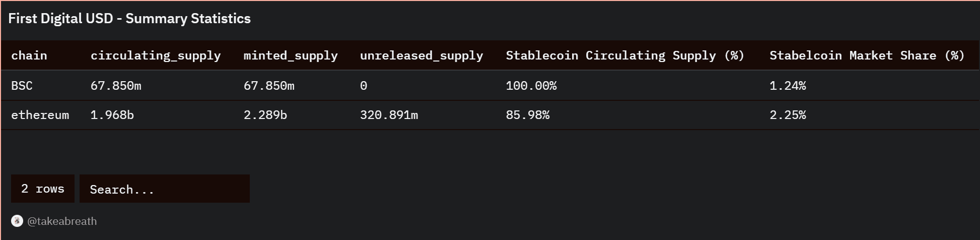
Task: Open the @takeabreath author link
Action: [62, 221]
